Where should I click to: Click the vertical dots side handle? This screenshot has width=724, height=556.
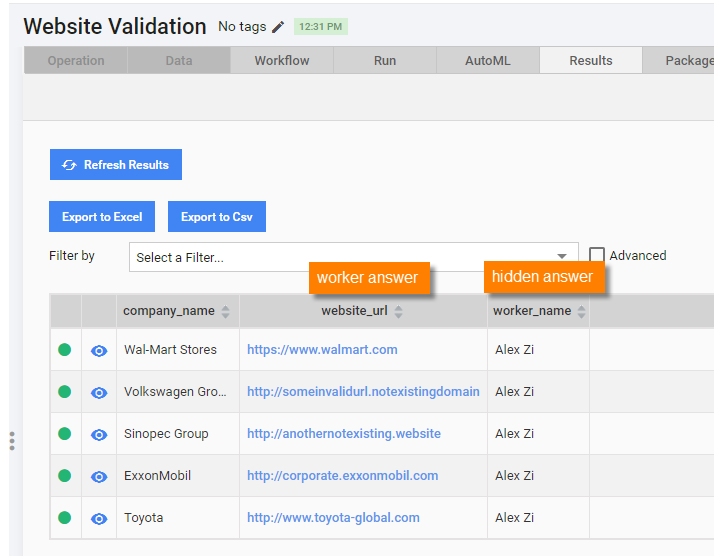click(12, 441)
